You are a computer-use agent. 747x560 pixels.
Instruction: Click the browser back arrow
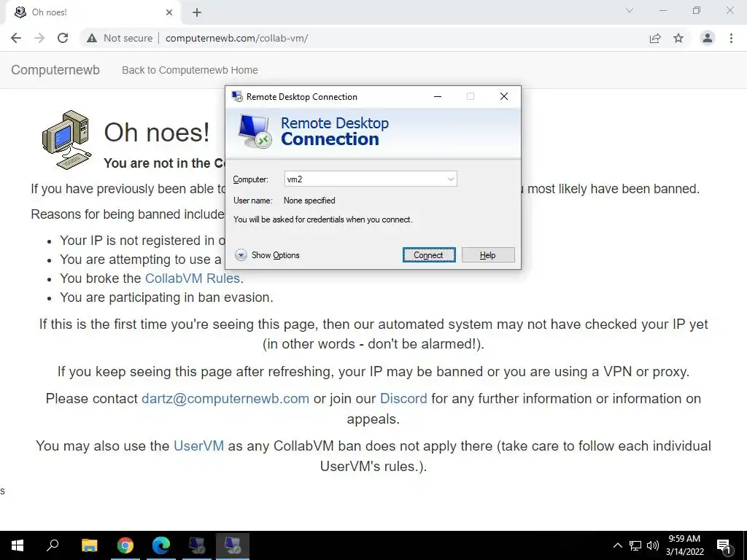[x=16, y=38]
